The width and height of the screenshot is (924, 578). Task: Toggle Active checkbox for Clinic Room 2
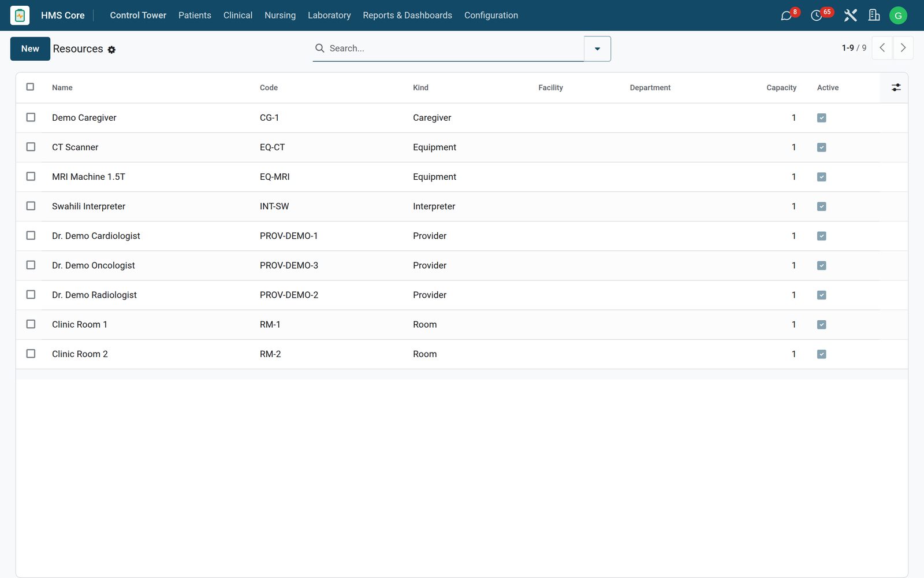click(821, 354)
